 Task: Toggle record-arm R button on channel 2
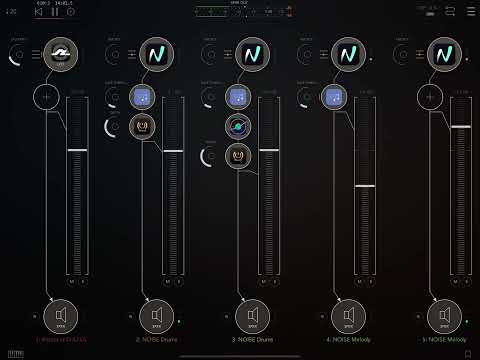pyautogui.click(x=131, y=316)
